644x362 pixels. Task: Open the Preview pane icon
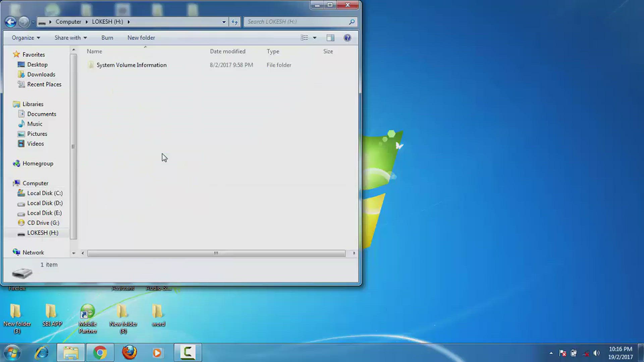point(330,38)
